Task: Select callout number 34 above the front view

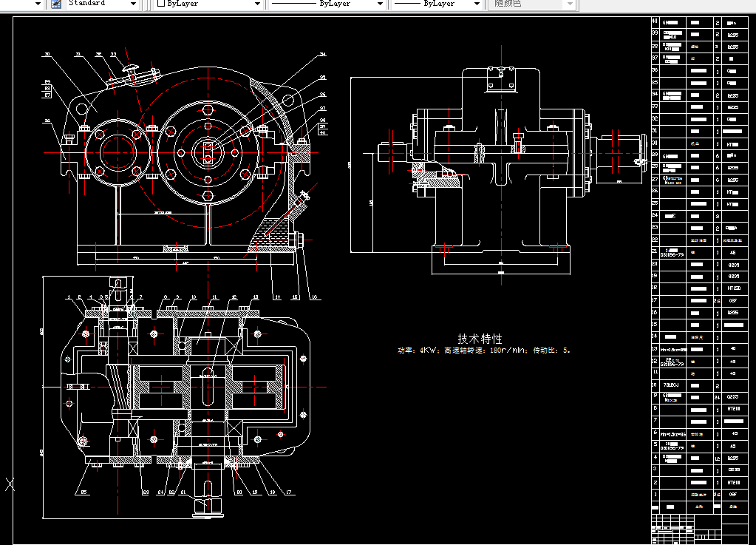Action: tap(322, 54)
